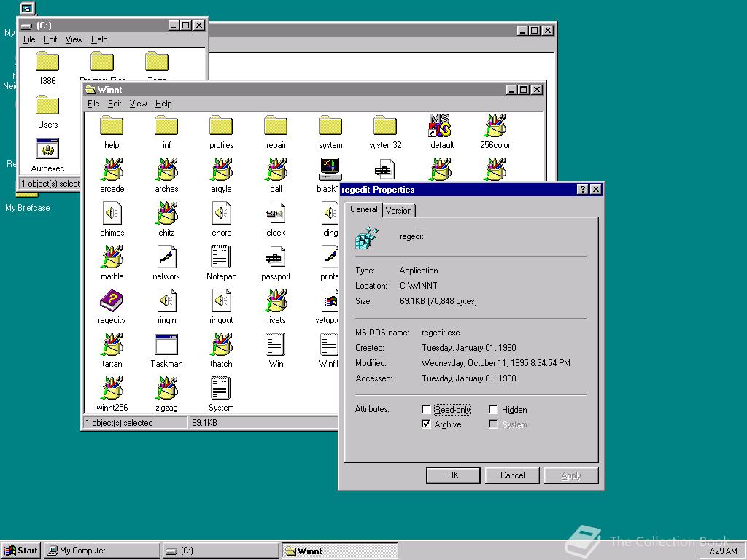747x560 pixels.
Task: Open Help menu in C: window
Action: (99, 39)
